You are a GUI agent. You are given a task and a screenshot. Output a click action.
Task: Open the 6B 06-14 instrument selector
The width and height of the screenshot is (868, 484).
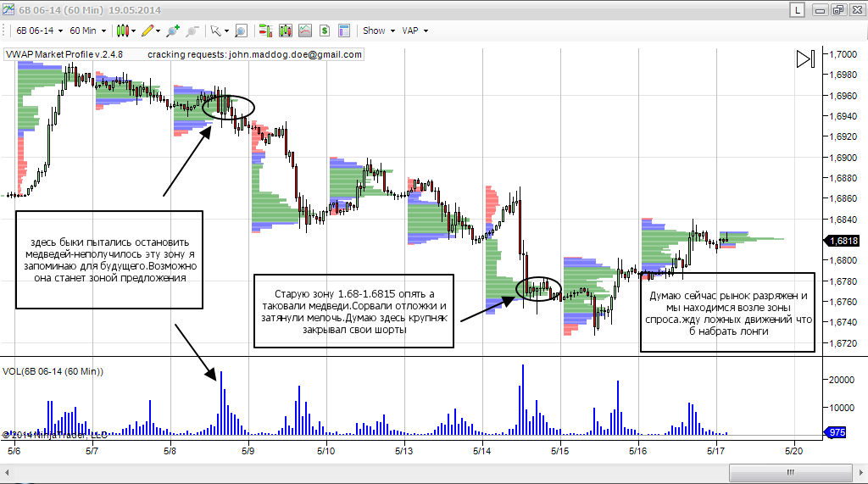39,31
